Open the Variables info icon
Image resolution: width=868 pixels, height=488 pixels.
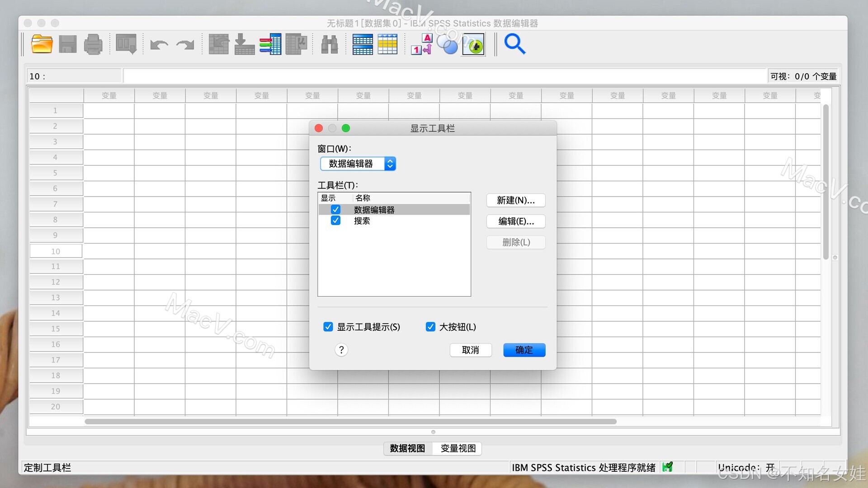point(270,45)
